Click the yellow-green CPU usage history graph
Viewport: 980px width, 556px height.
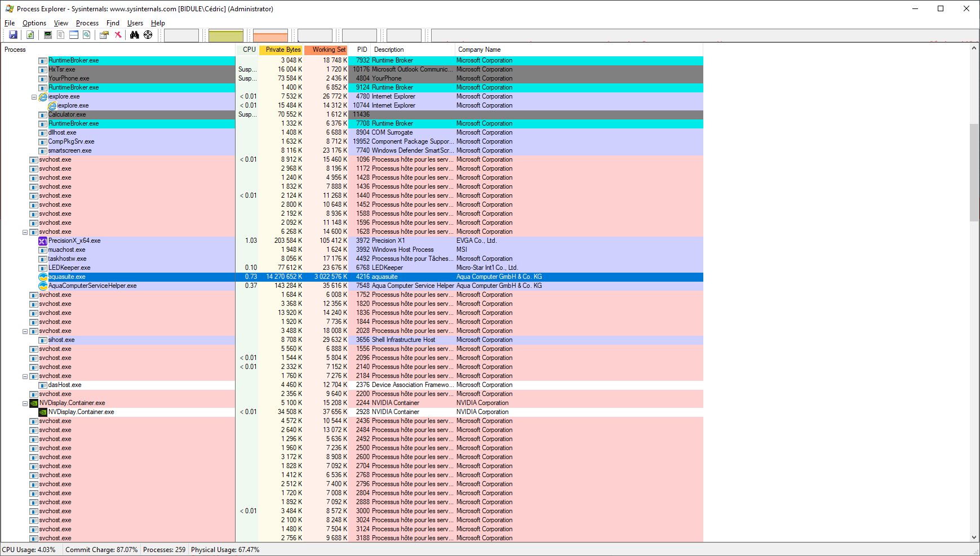tap(225, 35)
